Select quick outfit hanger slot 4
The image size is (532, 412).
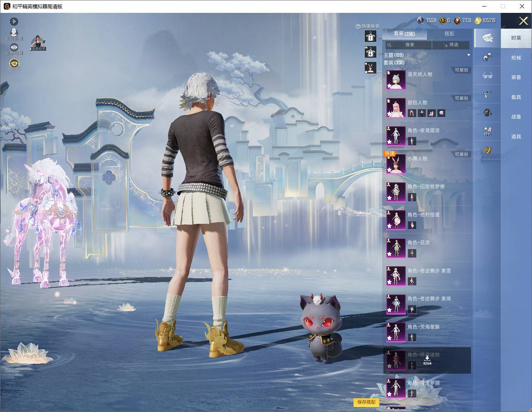click(370, 52)
